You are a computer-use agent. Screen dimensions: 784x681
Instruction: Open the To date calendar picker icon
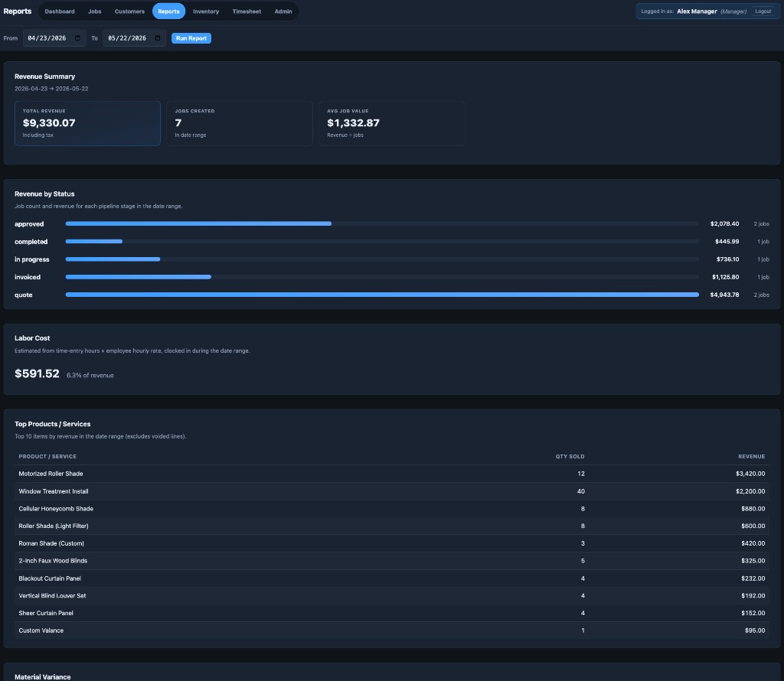(158, 38)
